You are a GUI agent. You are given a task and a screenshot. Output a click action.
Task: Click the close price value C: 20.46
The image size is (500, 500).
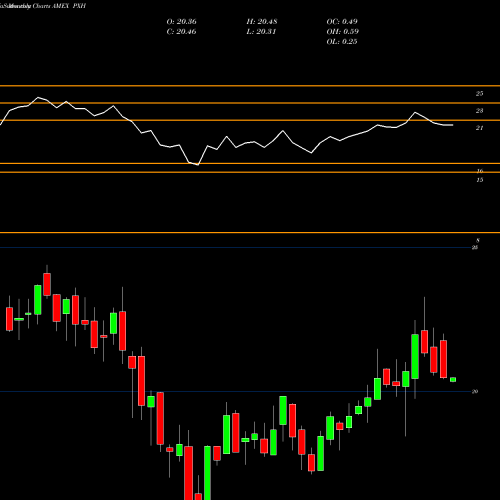181,32
